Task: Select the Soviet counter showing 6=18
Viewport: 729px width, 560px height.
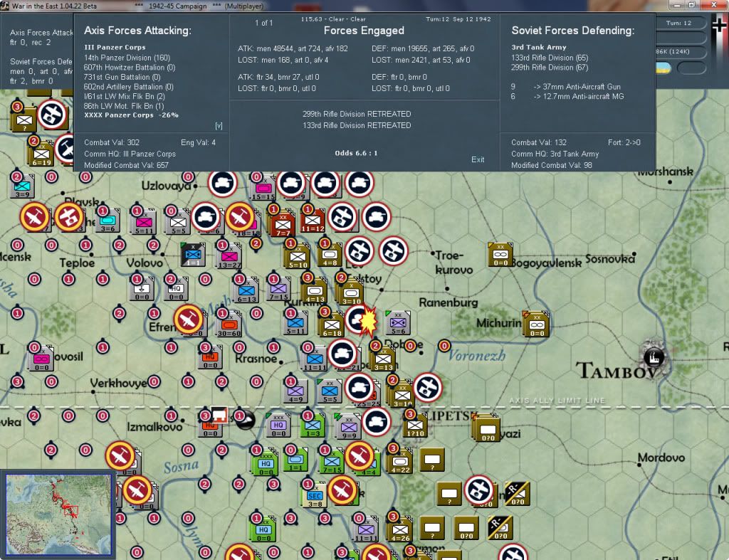Action: coord(332,324)
